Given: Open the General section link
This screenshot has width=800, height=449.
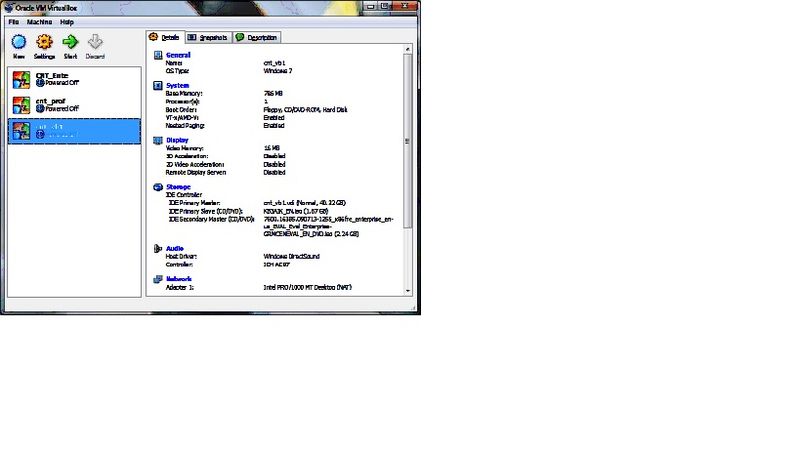Looking at the screenshot, I should point(178,55).
